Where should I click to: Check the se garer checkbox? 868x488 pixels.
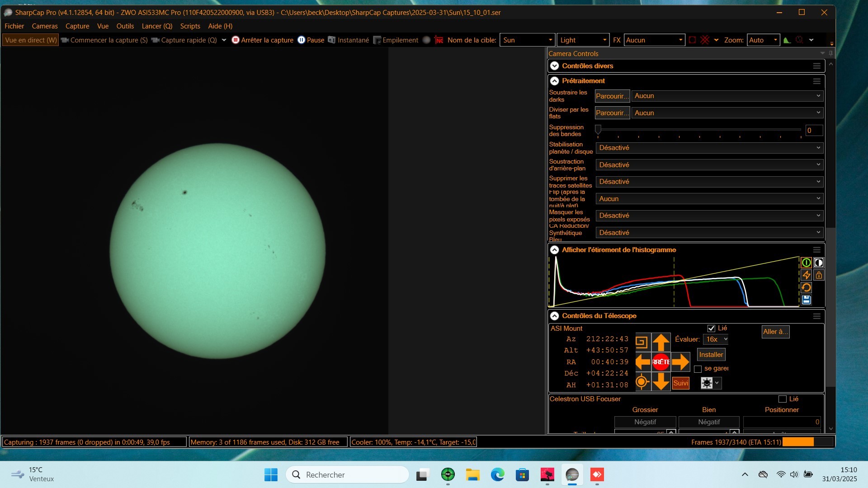(x=698, y=369)
